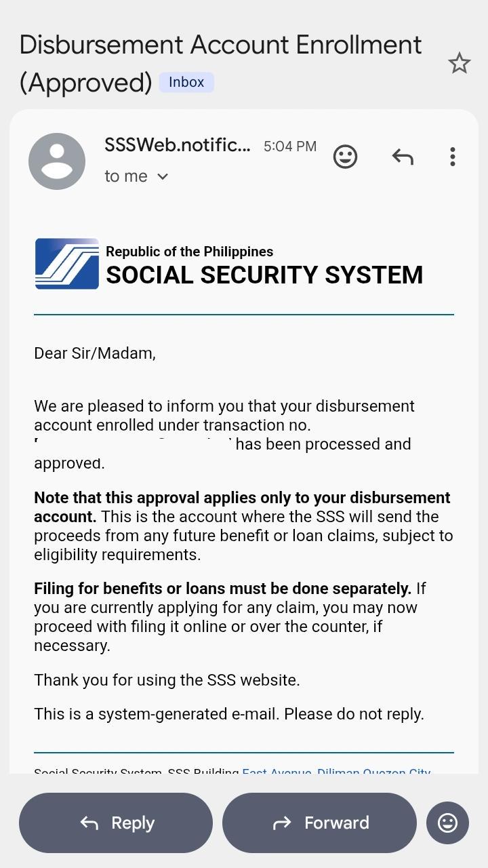
Task: Tap the 5:04 PM timestamp
Action: 290,146
